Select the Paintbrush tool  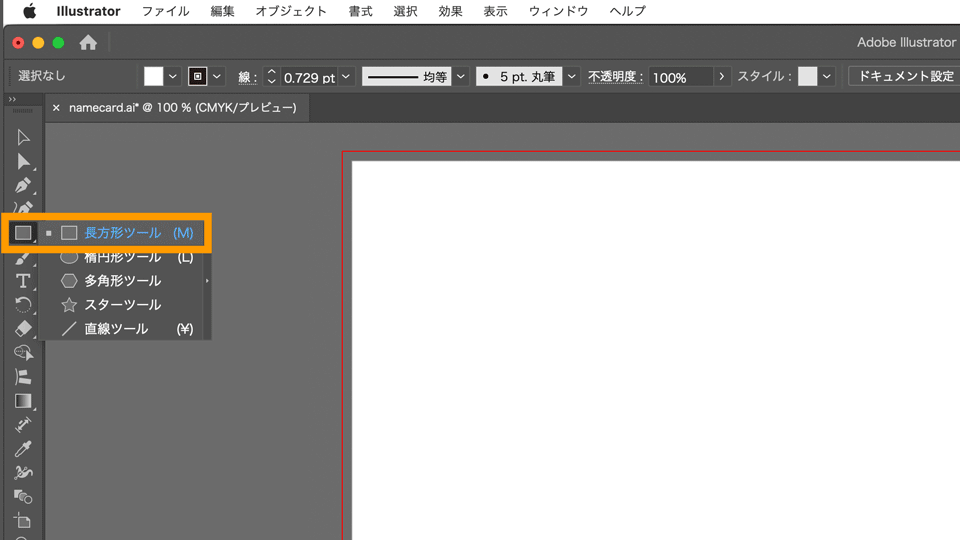point(23,259)
